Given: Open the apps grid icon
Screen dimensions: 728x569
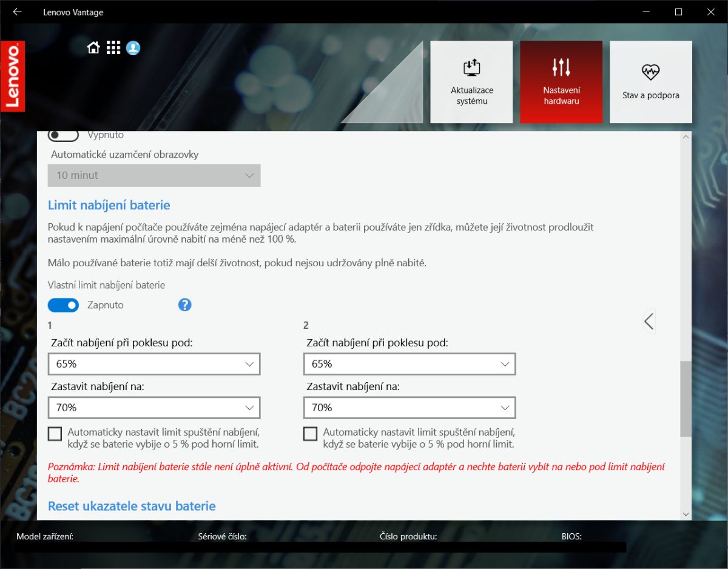Looking at the screenshot, I should tap(113, 48).
